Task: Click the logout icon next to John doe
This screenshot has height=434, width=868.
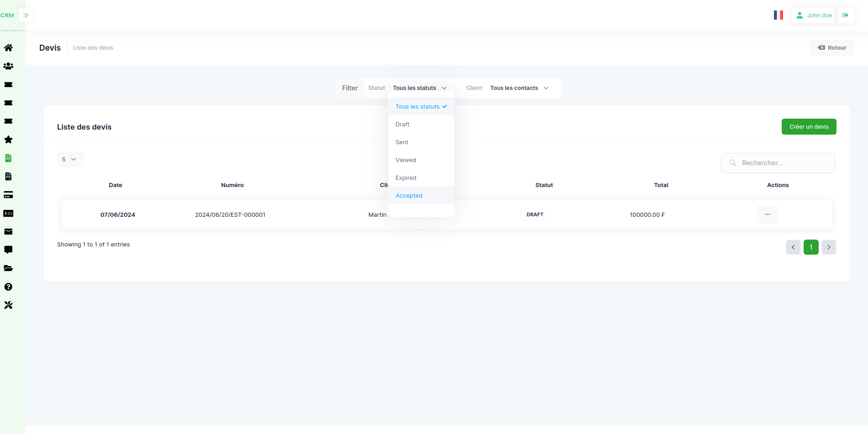Action: [x=846, y=15]
